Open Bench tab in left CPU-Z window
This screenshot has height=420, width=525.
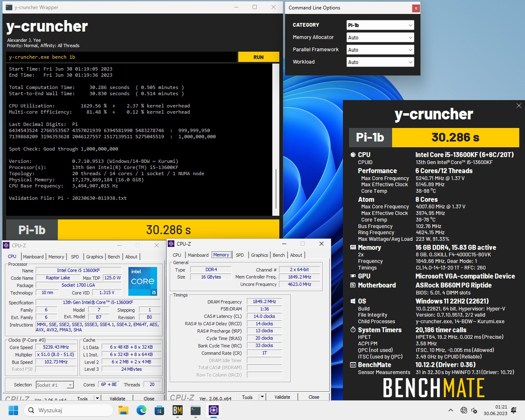[x=114, y=257]
